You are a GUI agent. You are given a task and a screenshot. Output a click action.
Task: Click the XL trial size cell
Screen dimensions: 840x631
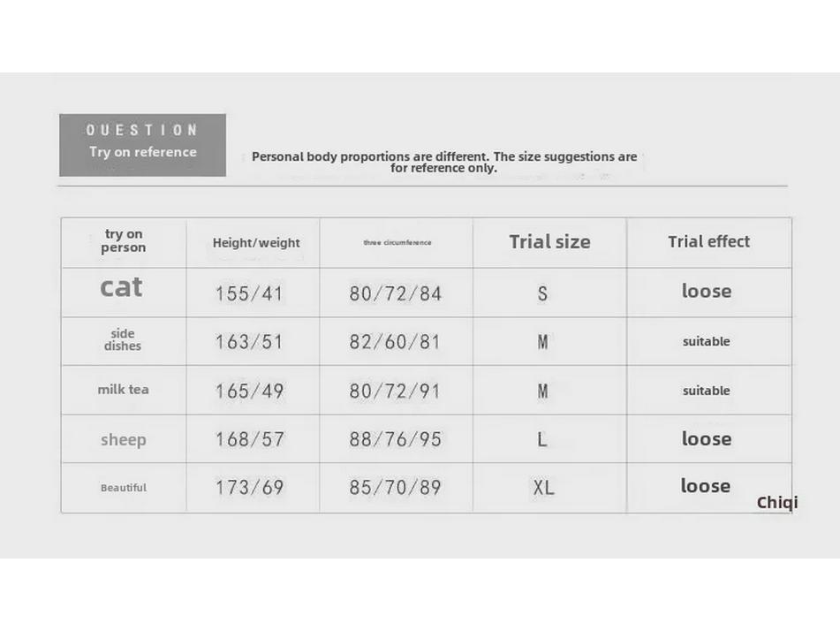543,488
